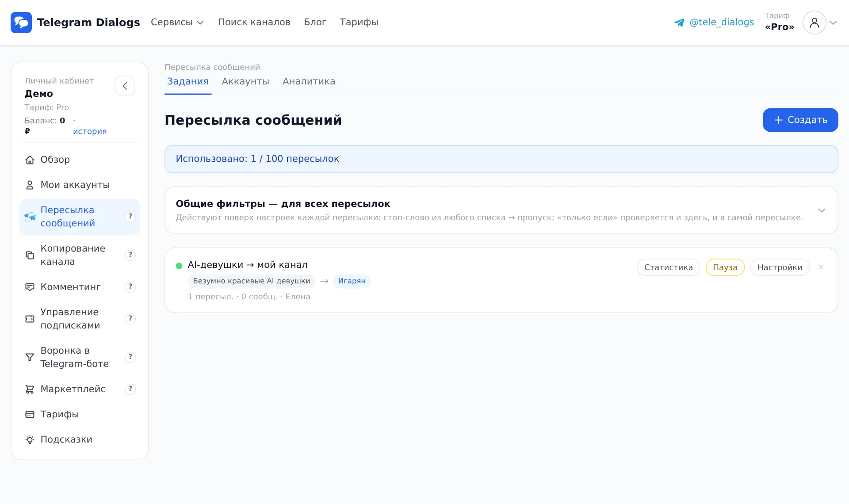
Task: Click the Маркетплейс cart icon
Action: pyautogui.click(x=30, y=389)
